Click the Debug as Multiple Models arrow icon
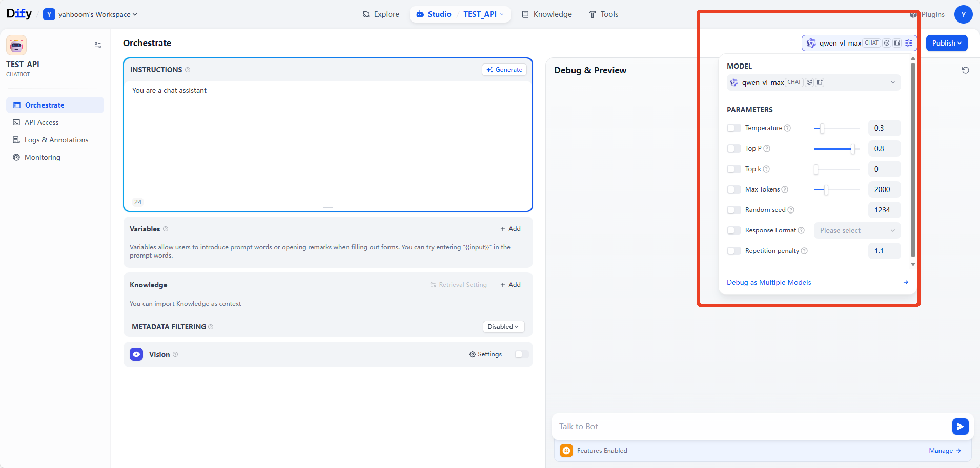This screenshot has height=468, width=980. tap(906, 282)
